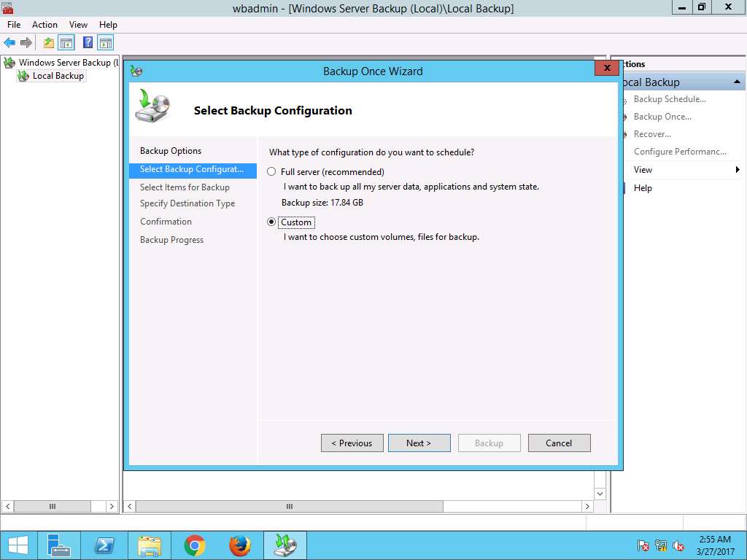The height and width of the screenshot is (560, 747).
Task: Collapse the Local Backup actions section
Action: [x=737, y=82]
